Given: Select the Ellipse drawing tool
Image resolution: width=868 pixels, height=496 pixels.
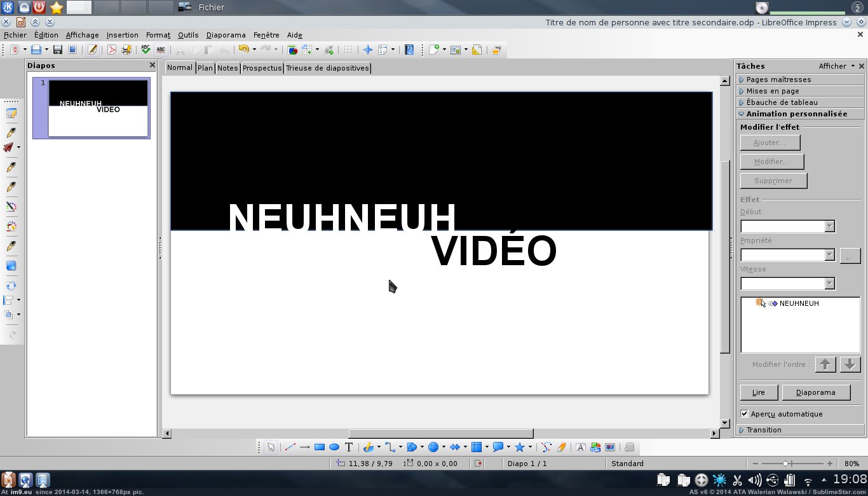Looking at the screenshot, I should point(334,447).
